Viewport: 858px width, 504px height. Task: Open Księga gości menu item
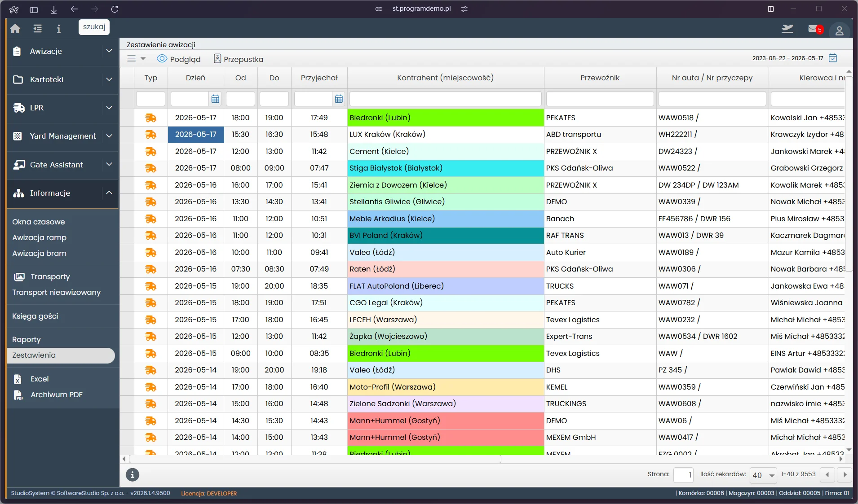[x=35, y=316]
